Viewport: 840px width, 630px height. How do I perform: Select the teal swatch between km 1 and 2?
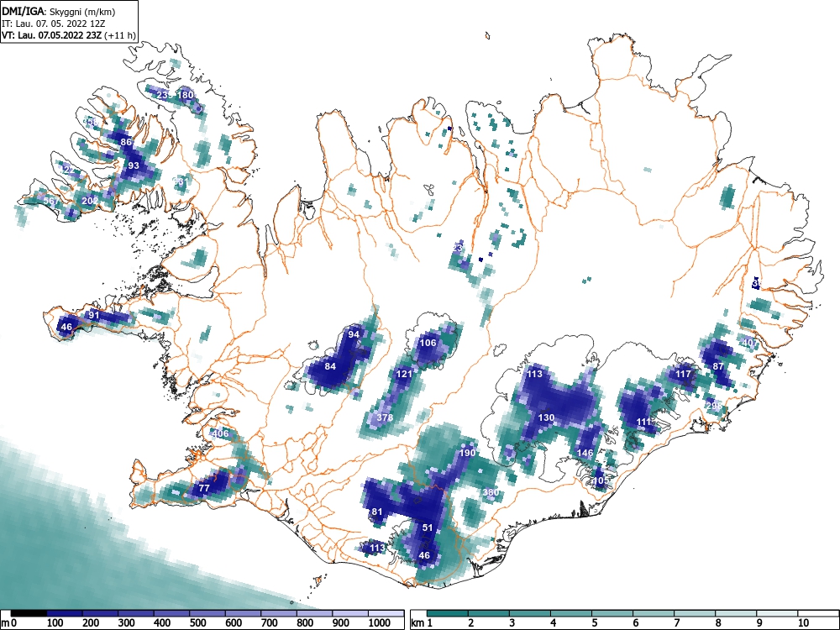point(448,613)
